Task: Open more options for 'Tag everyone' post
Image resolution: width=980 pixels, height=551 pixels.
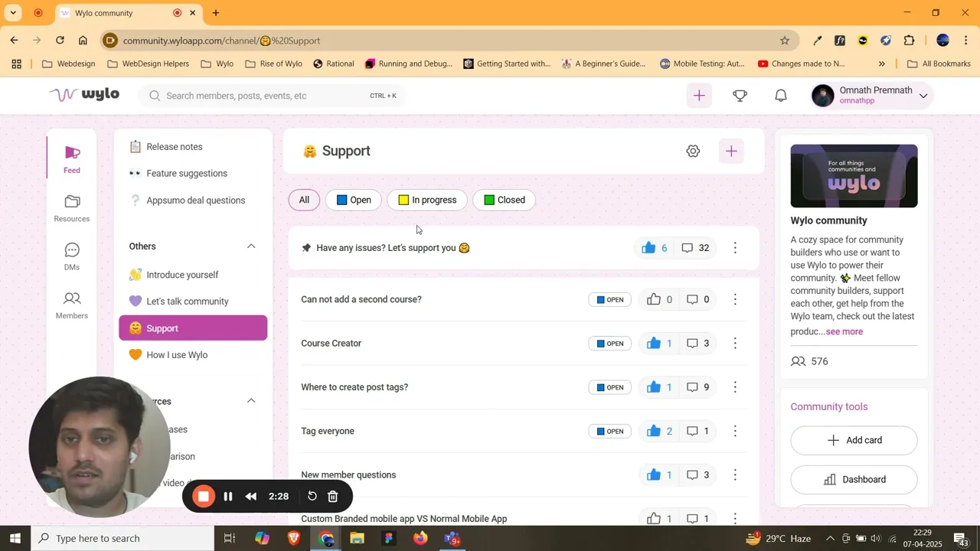Action: [x=735, y=432]
